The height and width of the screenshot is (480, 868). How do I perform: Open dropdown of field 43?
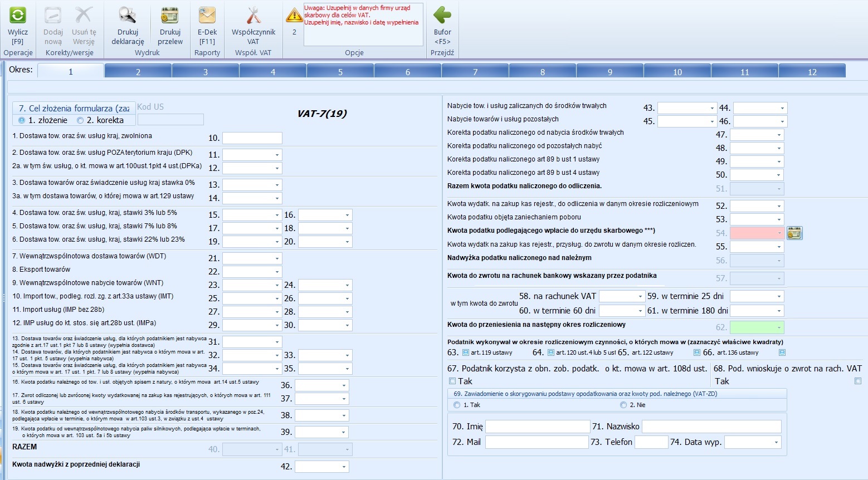pyautogui.click(x=712, y=108)
